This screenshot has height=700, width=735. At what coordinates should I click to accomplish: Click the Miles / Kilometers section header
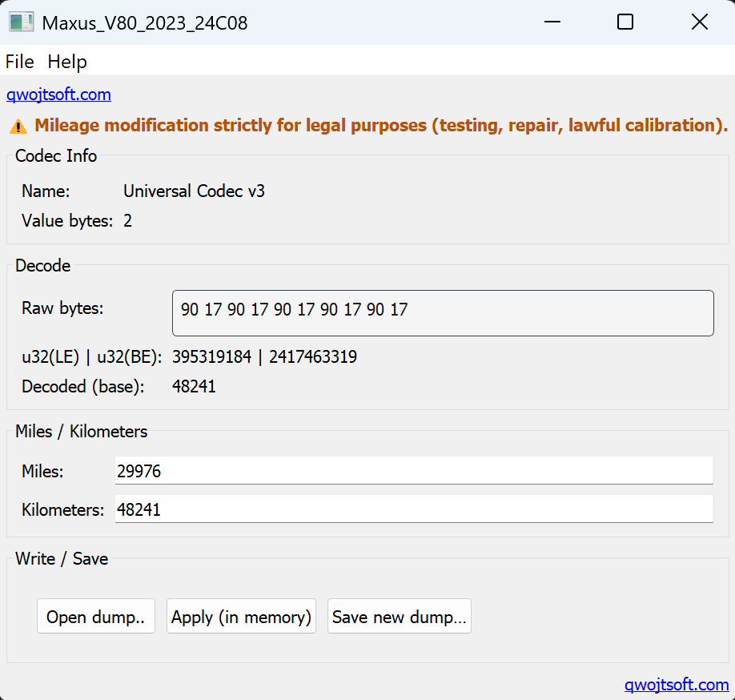pyautogui.click(x=81, y=431)
